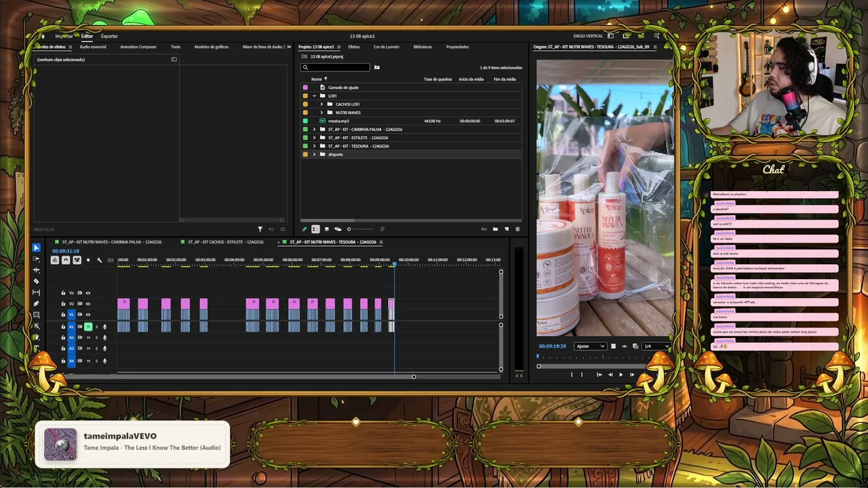The width and height of the screenshot is (868, 488).
Task: Select the Track Select Forward tool
Action: tap(37, 259)
